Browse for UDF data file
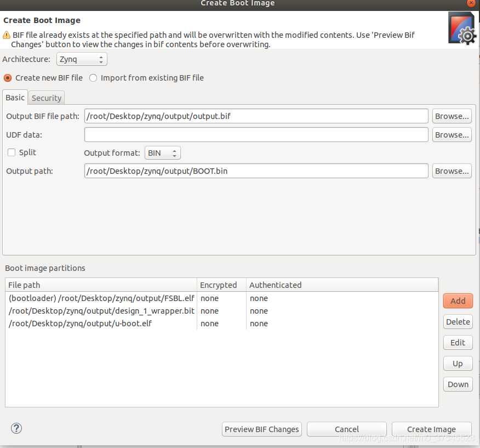The width and height of the screenshot is (480, 448). [x=452, y=135]
